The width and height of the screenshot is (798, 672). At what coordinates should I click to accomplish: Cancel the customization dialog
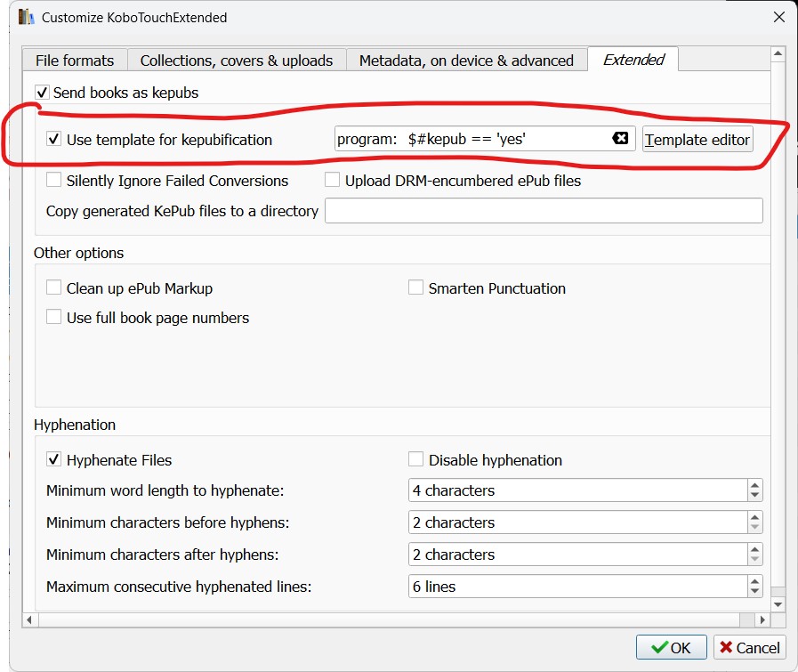point(750,647)
